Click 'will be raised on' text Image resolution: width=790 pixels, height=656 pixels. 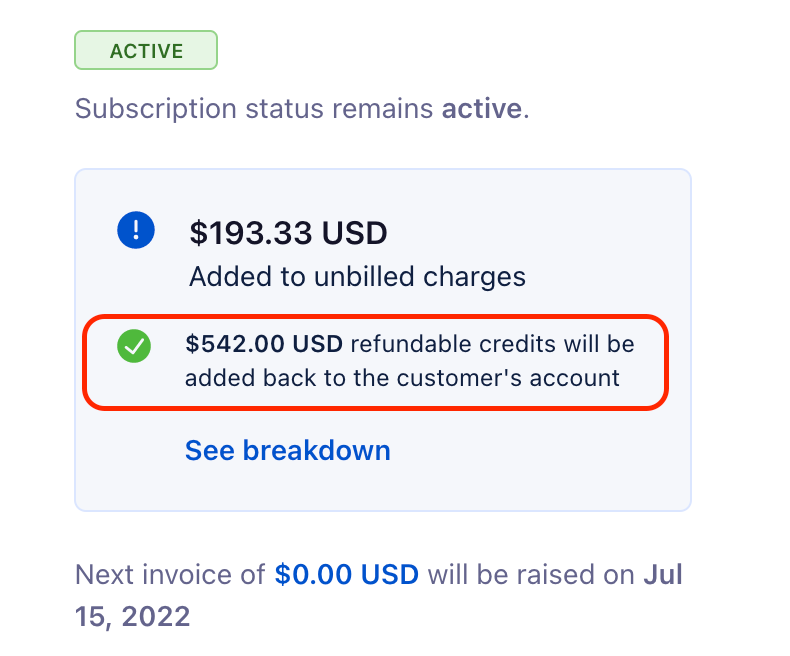coord(531,574)
